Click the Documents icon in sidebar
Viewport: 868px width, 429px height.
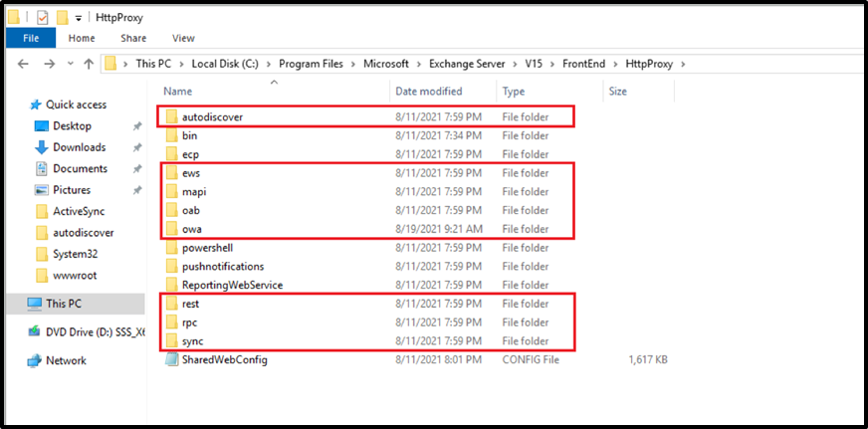pyautogui.click(x=42, y=168)
